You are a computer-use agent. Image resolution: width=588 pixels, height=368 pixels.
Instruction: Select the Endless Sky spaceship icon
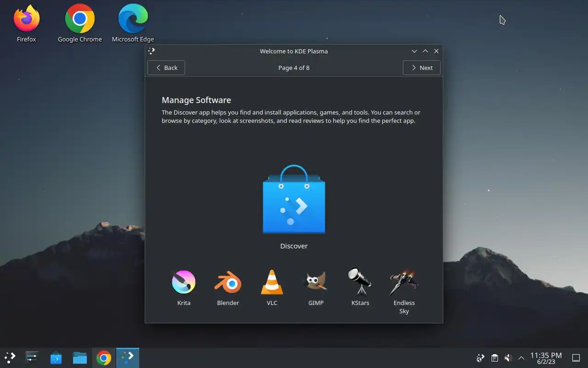click(x=404, y=282)
